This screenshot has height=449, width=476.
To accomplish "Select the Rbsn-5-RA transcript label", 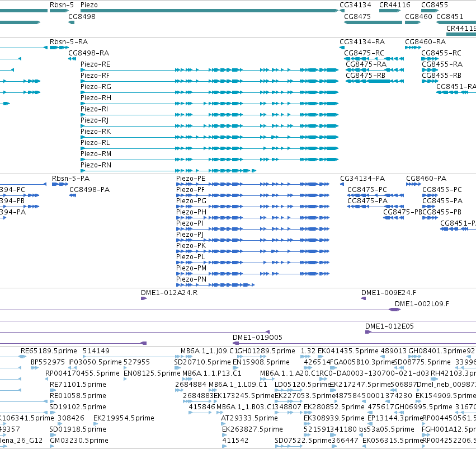I will (x=69, y=42).
